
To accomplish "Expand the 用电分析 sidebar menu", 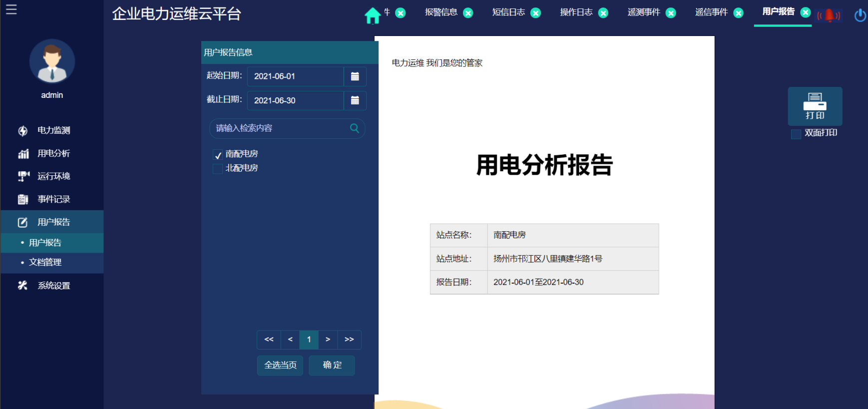I will coord(52,153).
